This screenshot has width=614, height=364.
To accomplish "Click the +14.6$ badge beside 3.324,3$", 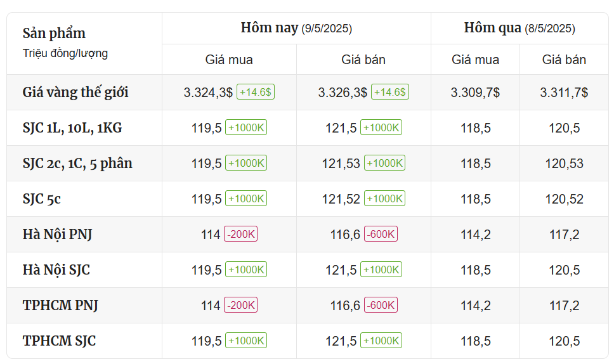I will click(x=256, y=92).
